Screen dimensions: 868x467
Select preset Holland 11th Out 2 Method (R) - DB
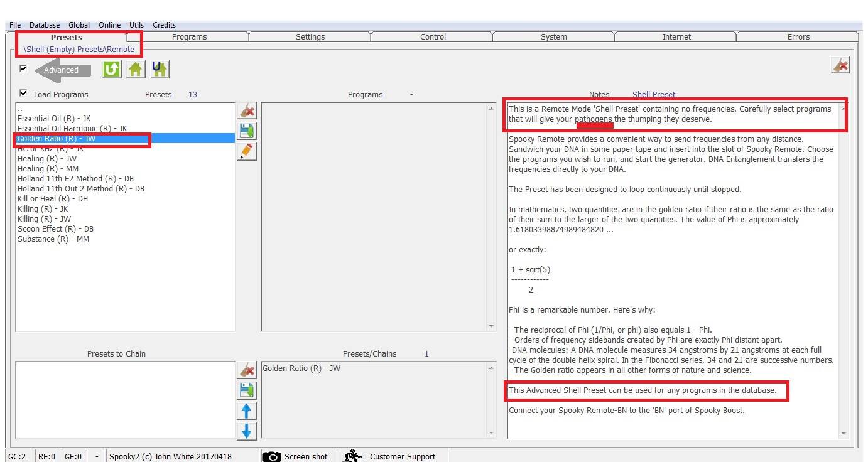(x=126, y=188)
